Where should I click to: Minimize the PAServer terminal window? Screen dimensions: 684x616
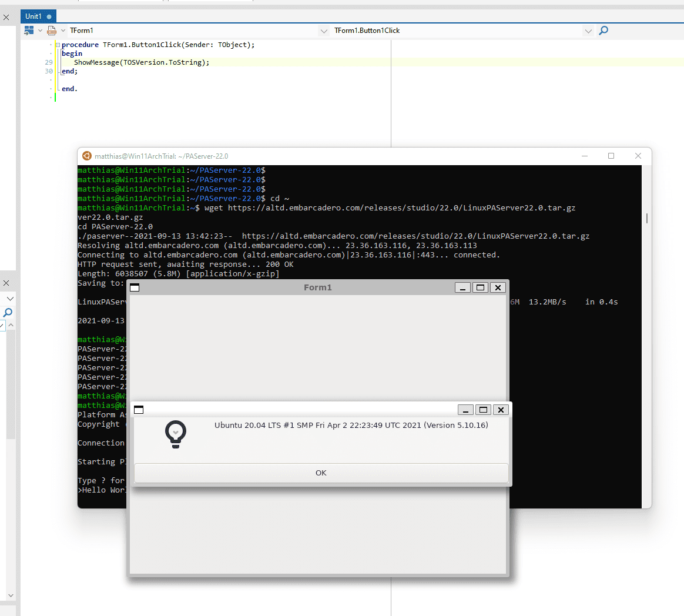(585, 156)
